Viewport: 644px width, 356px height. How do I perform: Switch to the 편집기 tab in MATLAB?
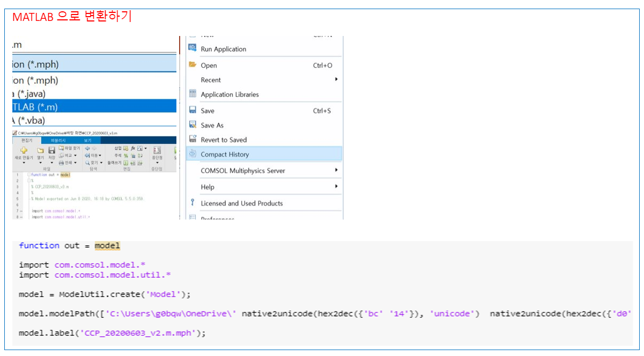(27, 140)
